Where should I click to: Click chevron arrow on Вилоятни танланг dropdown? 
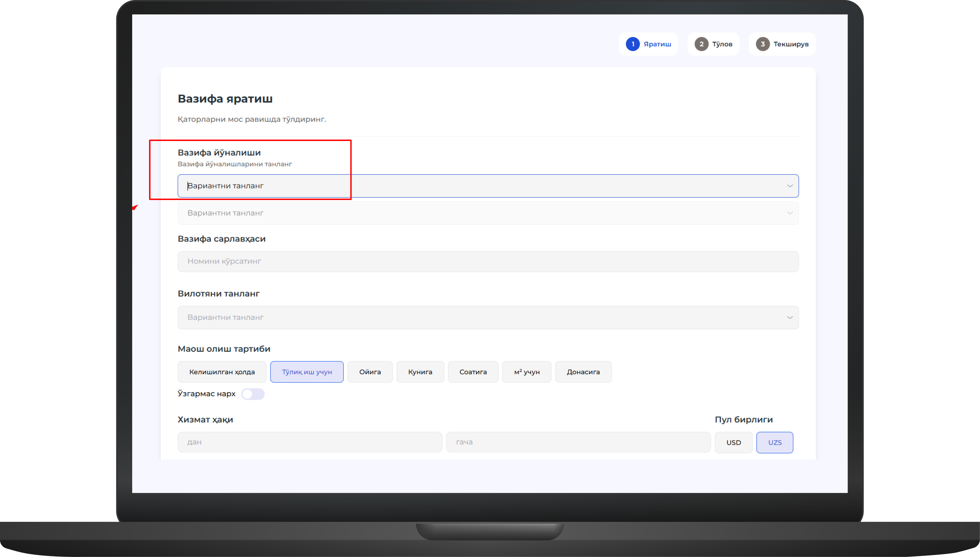790,318
